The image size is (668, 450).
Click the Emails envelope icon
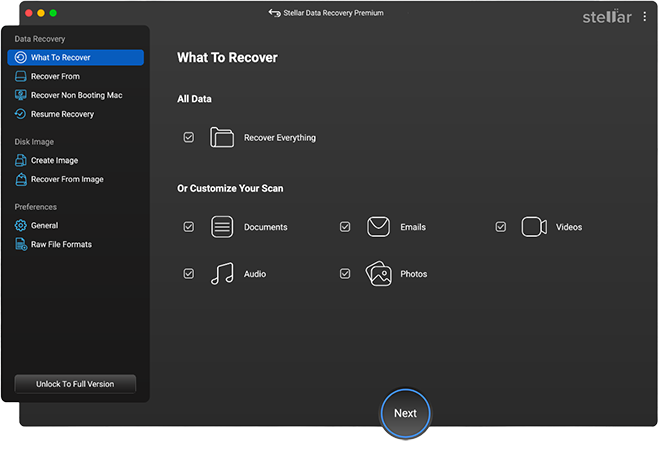tap(378, 227)
